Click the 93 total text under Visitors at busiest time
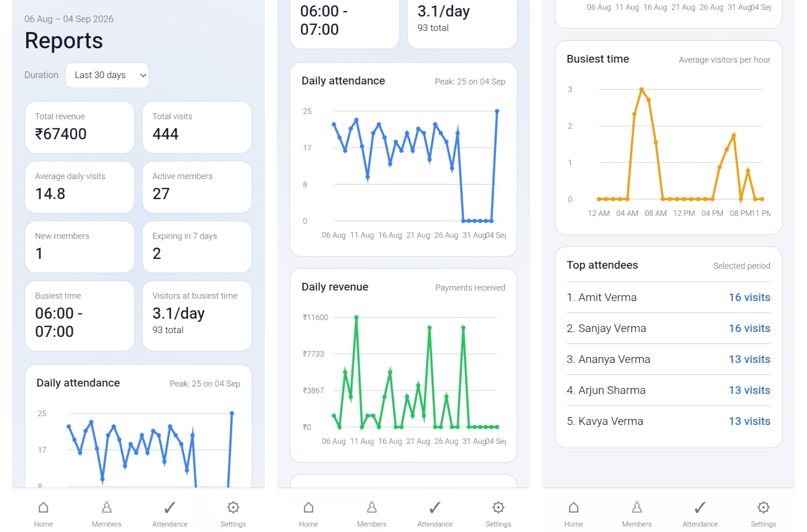The width and height of the screenshot is (807, 532). pos(168,330)
